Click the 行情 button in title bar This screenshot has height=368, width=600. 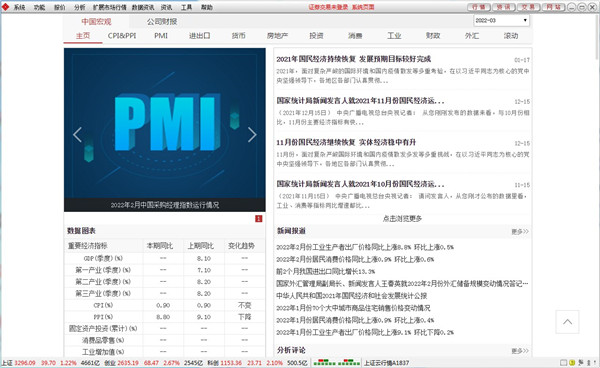point(479,7)
